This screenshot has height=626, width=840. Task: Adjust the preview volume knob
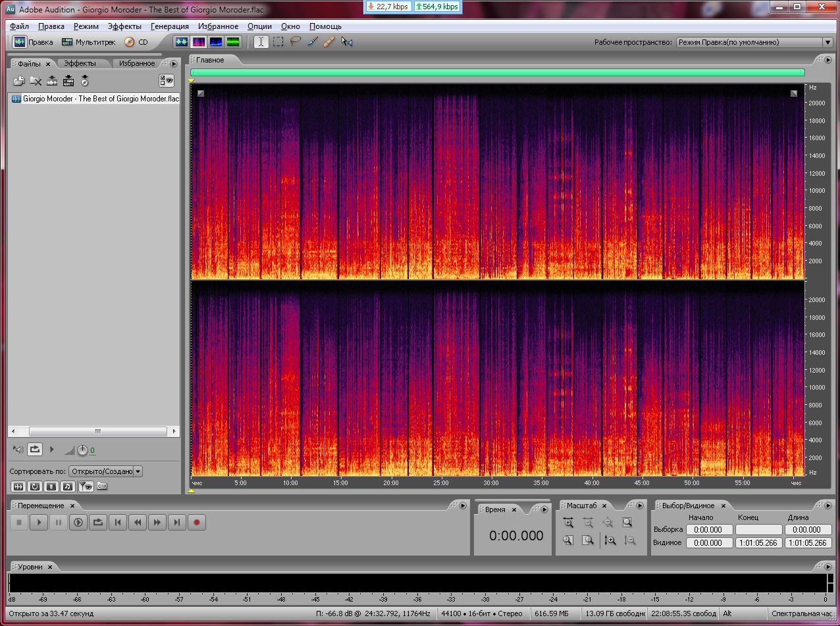point(82,450)
